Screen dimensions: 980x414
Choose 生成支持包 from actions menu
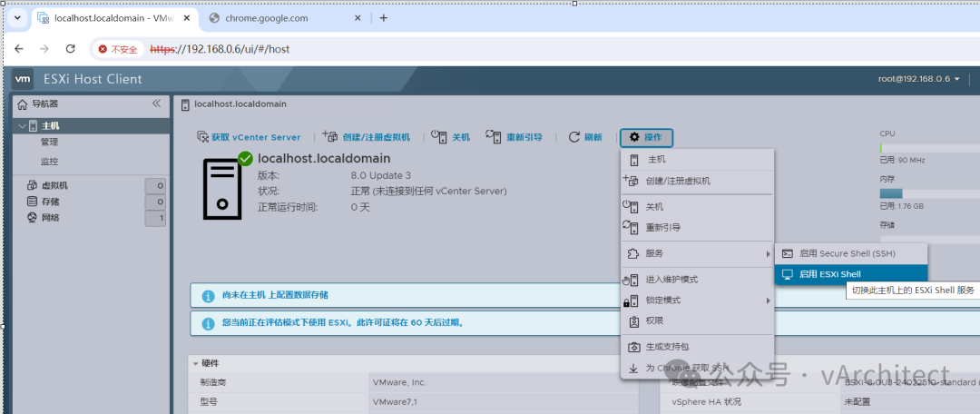pos(697,347)
